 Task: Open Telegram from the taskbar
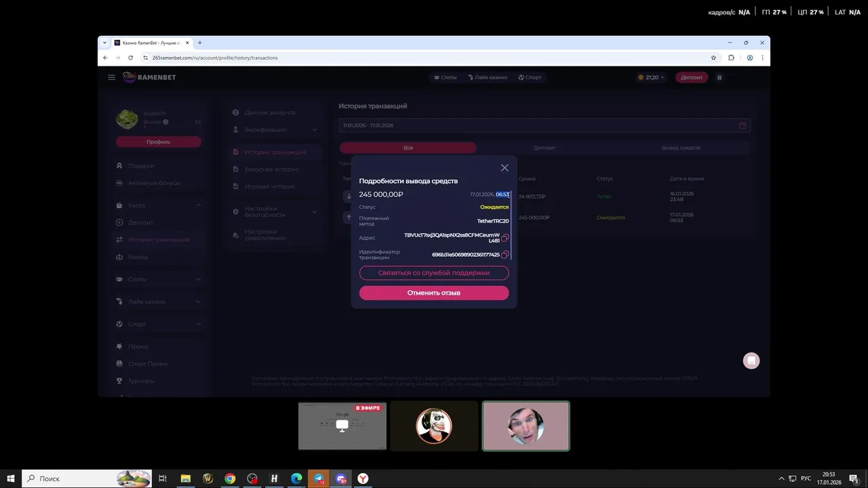319,479
